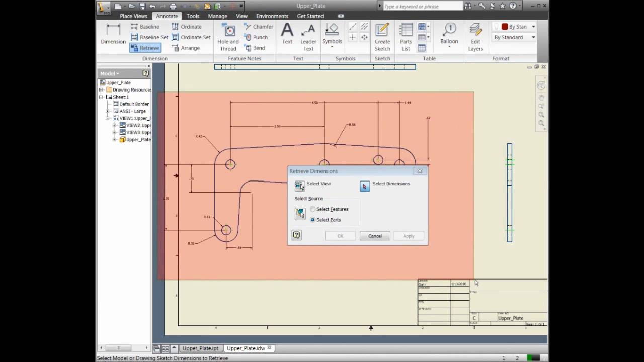Click the Select Dimensions arrow icon in dialog

(x=365, y=186)
